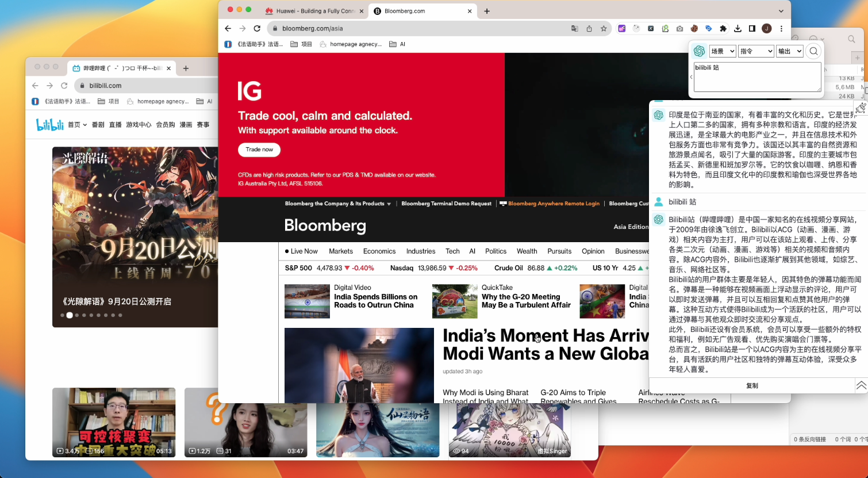The width and height of the screenshot is (868, 478).
Task: Bookmark Bloomberg page with the star icon
Action: coord(604,28)
